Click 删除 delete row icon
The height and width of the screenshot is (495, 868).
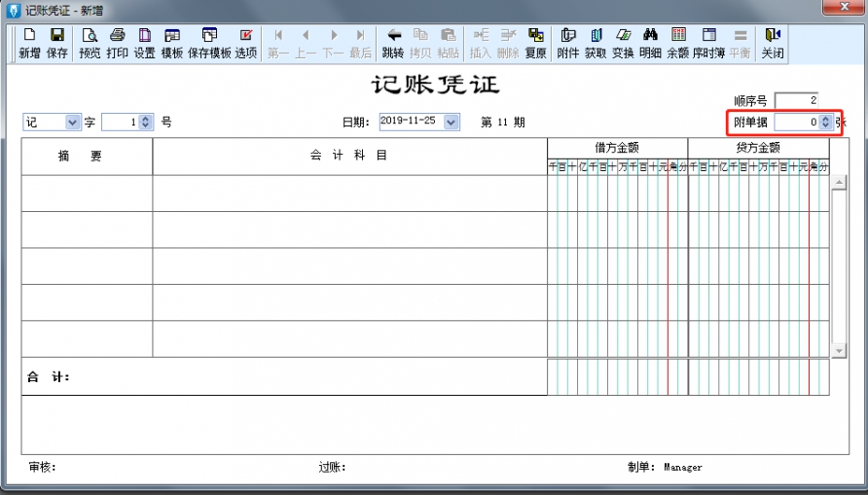tap(508, 43)
